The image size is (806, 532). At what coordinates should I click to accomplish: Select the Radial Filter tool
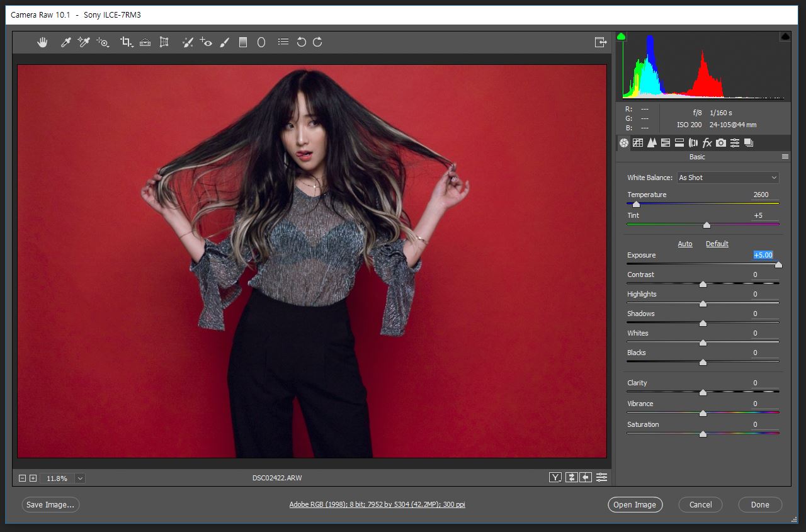click(261, 42)
